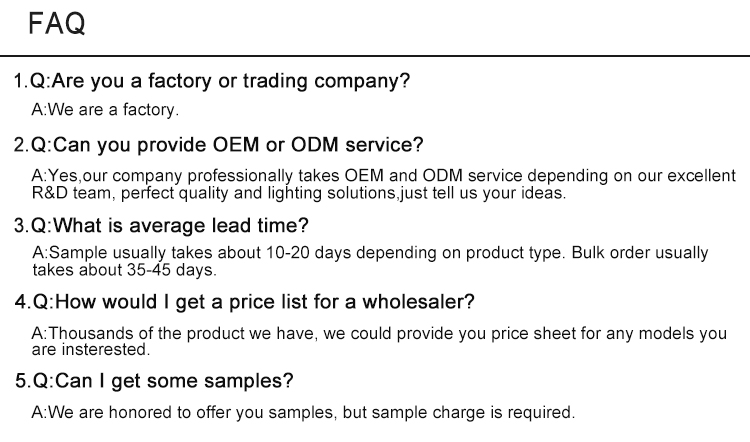Viewport: 750px width, 442px height.
Task: Click the number "1." before the first question
Action: [x=20, y=82]
